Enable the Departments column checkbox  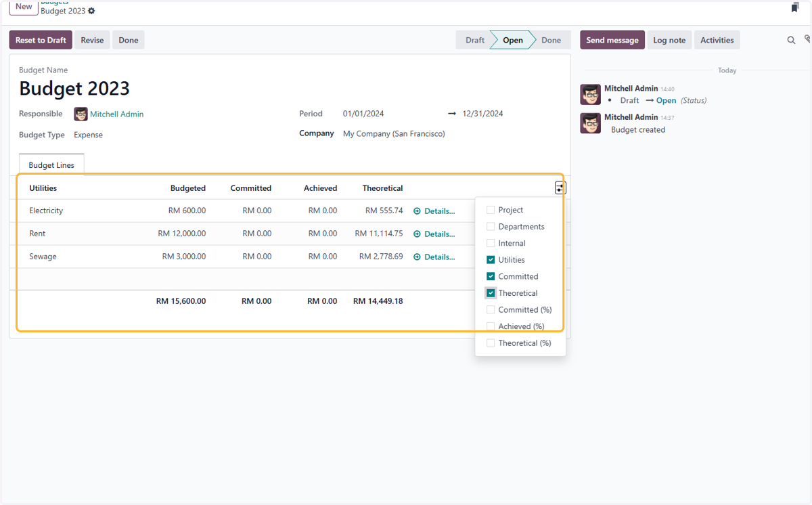point(491,227)
